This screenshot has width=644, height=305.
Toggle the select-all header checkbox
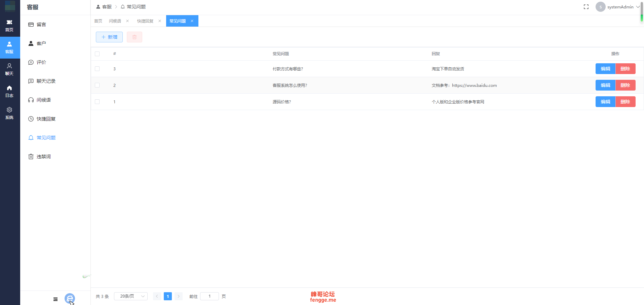tap(97, 54)
